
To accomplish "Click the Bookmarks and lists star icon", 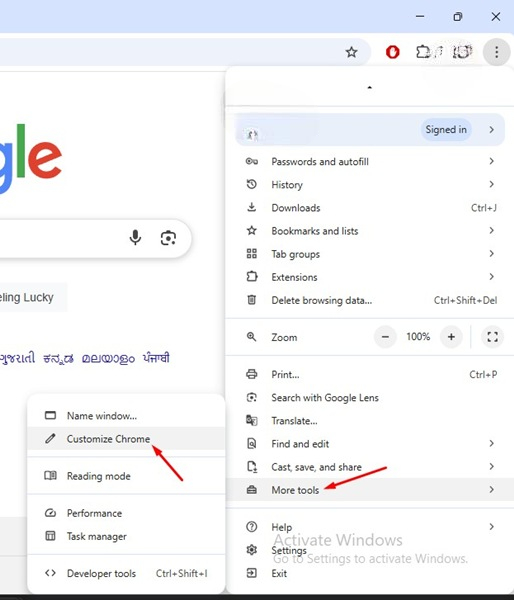I will click(251, 230).
